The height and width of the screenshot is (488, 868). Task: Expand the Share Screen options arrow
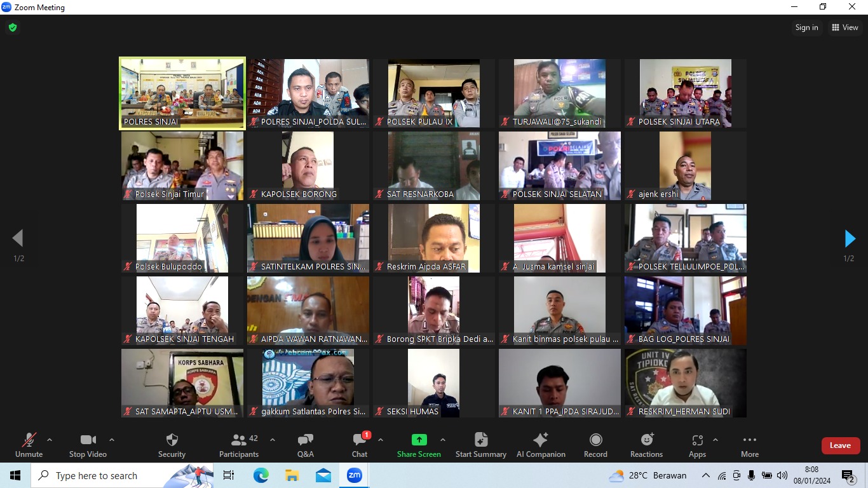click(443, 440)
